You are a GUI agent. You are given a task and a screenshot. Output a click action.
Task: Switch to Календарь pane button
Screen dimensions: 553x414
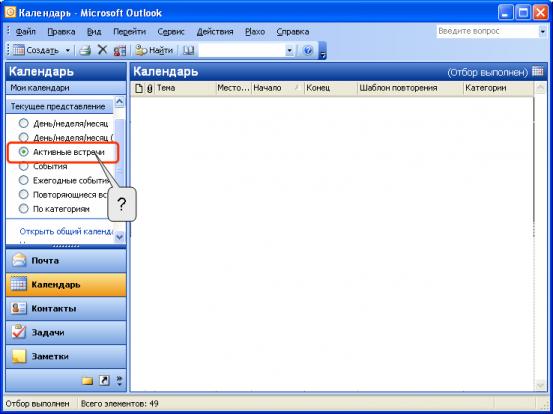coord(66,285)
